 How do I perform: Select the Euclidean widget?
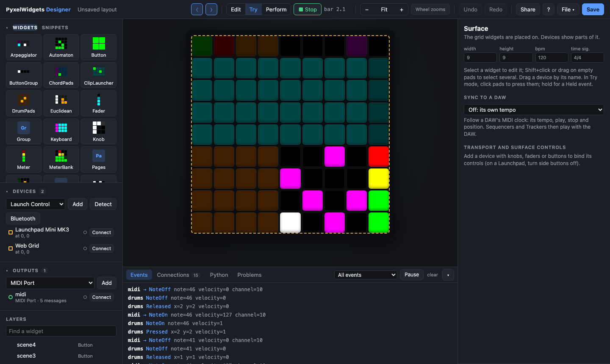point(61,103)
